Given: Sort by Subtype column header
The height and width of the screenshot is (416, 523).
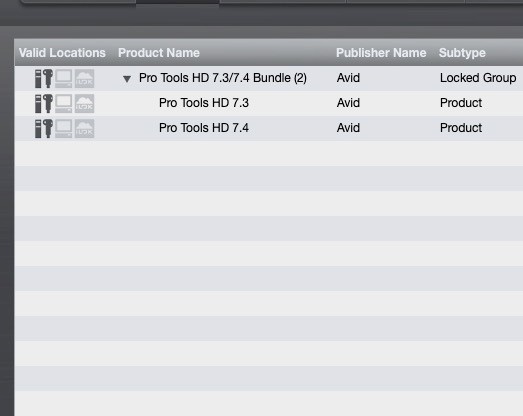Looking at the screenshot, I should [x=462, y=53].
